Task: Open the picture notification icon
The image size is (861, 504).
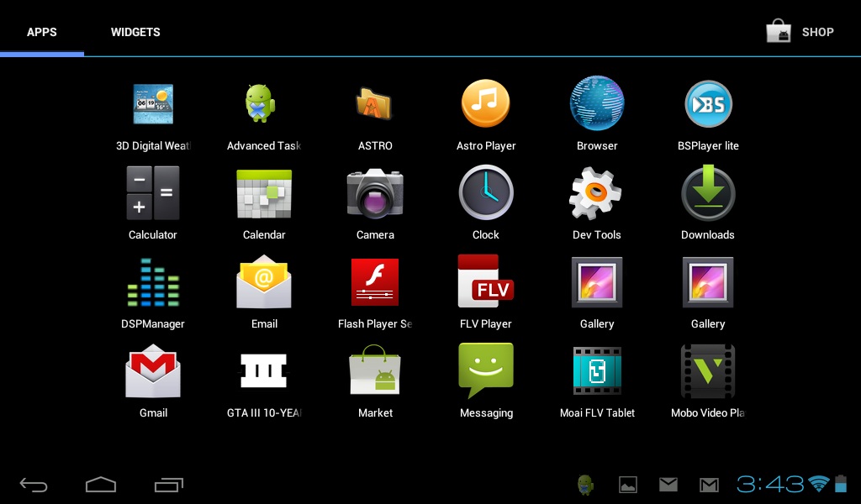Action: [x=627, y=484]
